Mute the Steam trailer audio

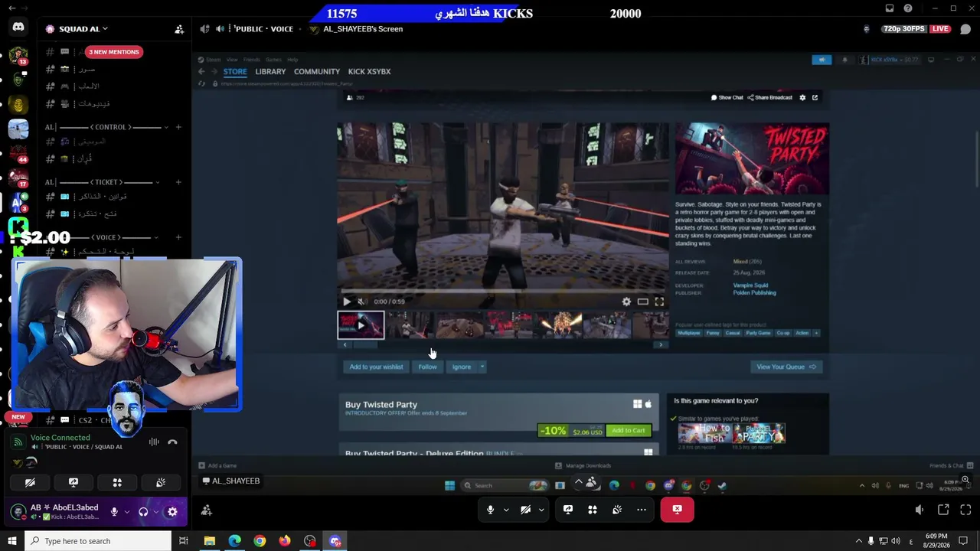[x=362, y=302]
